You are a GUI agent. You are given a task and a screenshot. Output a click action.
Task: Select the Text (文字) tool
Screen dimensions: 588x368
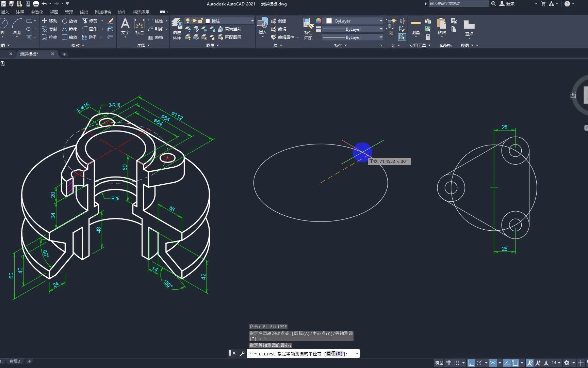(125, 27)
